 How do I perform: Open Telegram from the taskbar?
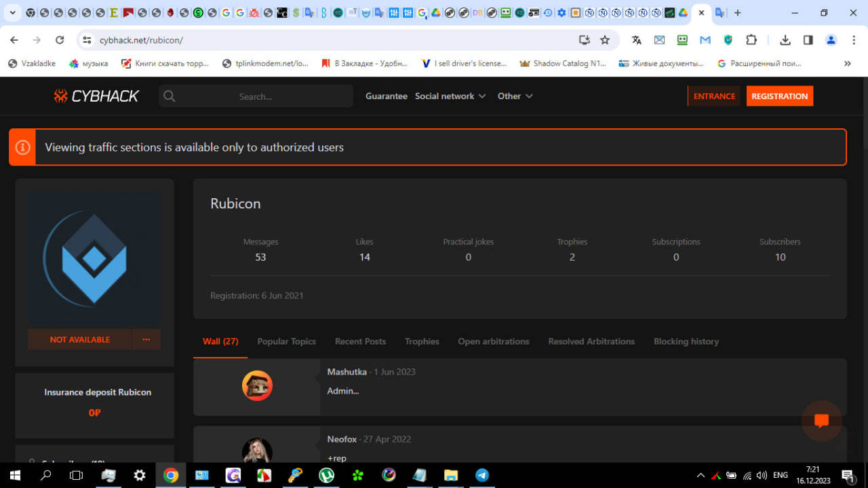pyautogui.click(x=482, y=475)
